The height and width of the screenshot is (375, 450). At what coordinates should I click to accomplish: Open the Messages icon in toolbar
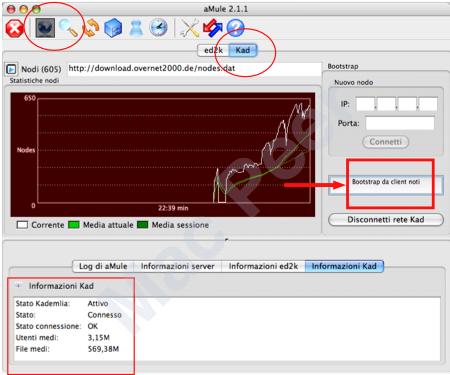coord(136,28)
